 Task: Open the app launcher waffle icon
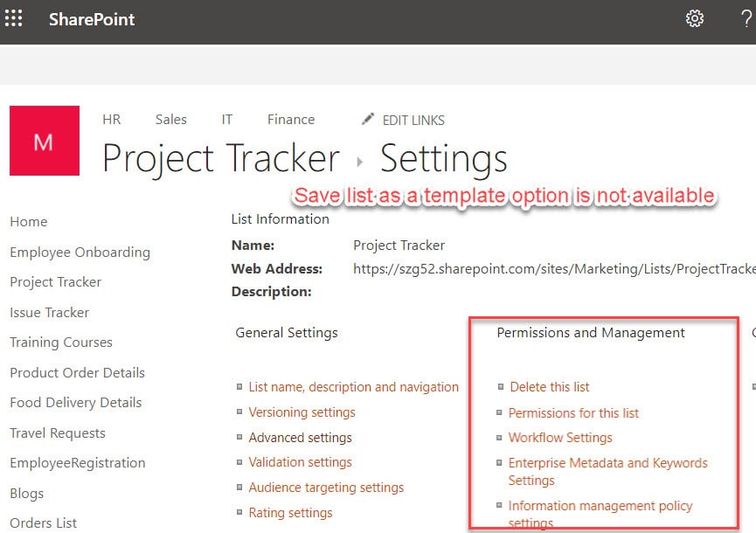point(13,18)
